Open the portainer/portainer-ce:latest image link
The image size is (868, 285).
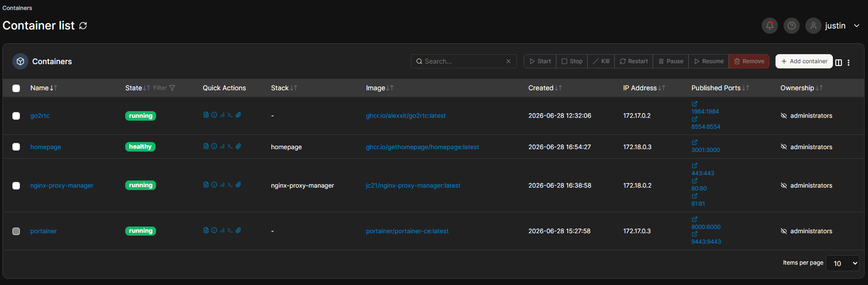(407, 231)
